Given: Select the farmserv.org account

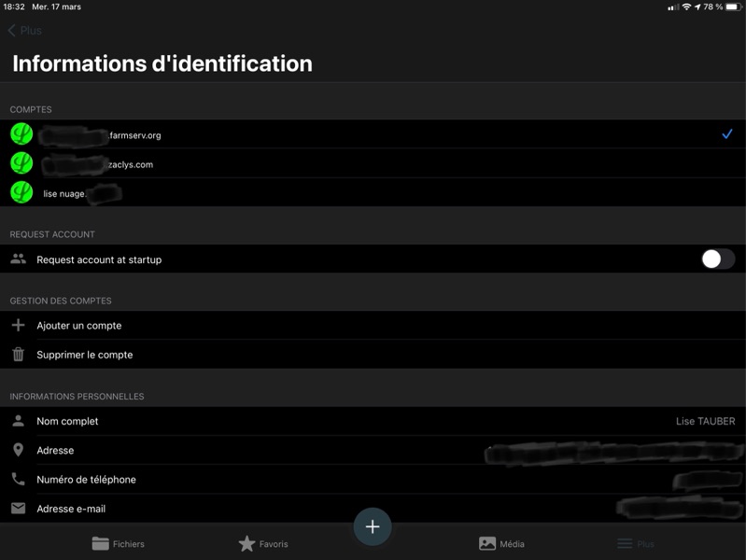Looking at the screenshot, I should [x=373, y=135].
